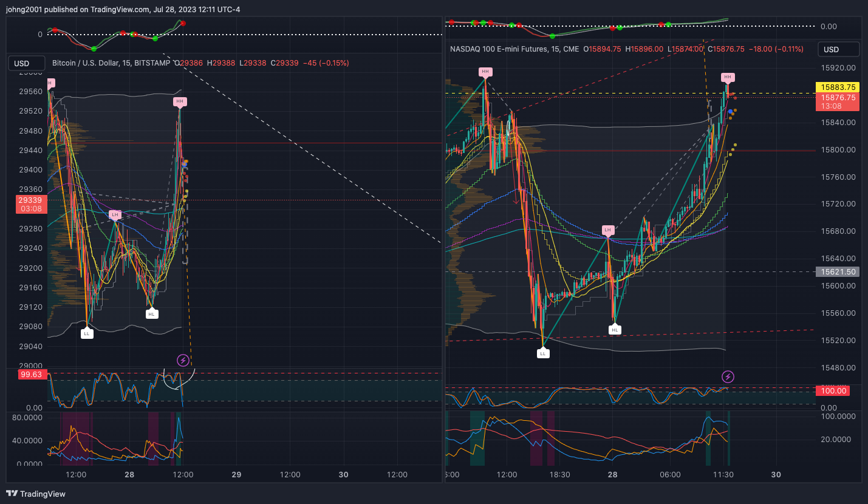868x504 pixels.
Task: Select the LL label on NASDAQ chart
Action: [x=543, y=353]
